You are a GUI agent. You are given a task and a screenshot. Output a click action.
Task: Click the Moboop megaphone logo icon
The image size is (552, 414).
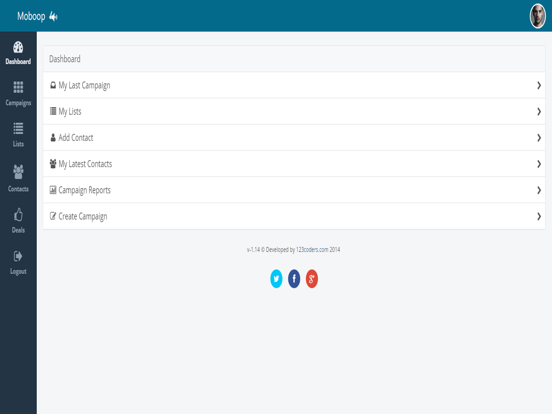[x=53, y=16]
